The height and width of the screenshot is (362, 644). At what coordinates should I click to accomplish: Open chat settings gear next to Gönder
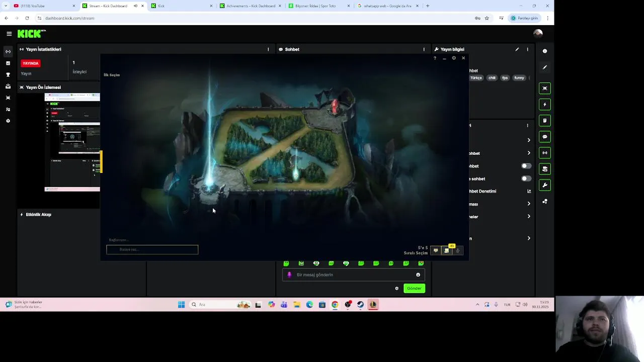[x=396, y=289]
